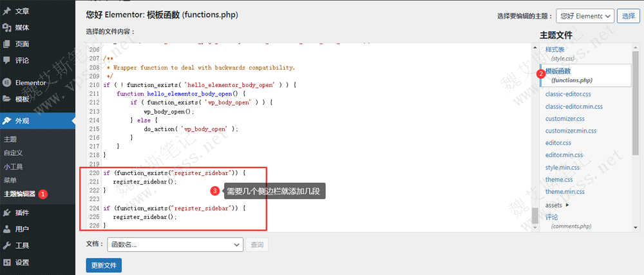Click the 工具 wrench icon
This screenshot has height=275, width=644.
click(6, 245)
